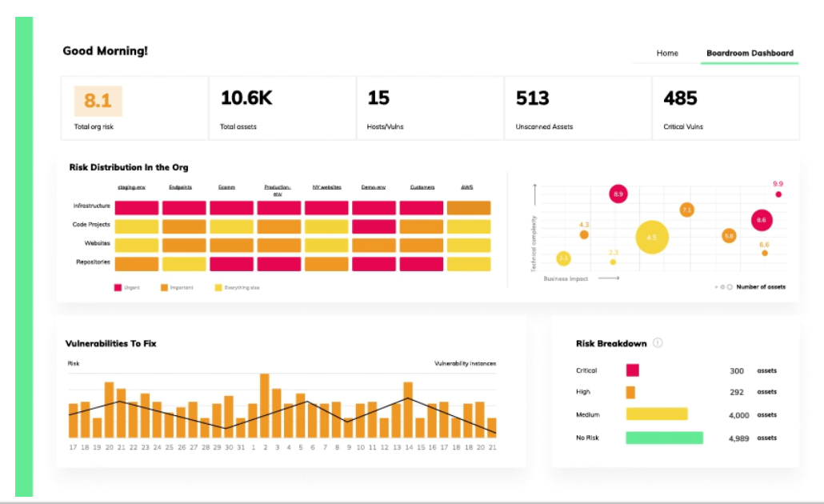Click the Vulnerability instances axis label
This screenshot has width=824, height=504.
tap(465, 363)
